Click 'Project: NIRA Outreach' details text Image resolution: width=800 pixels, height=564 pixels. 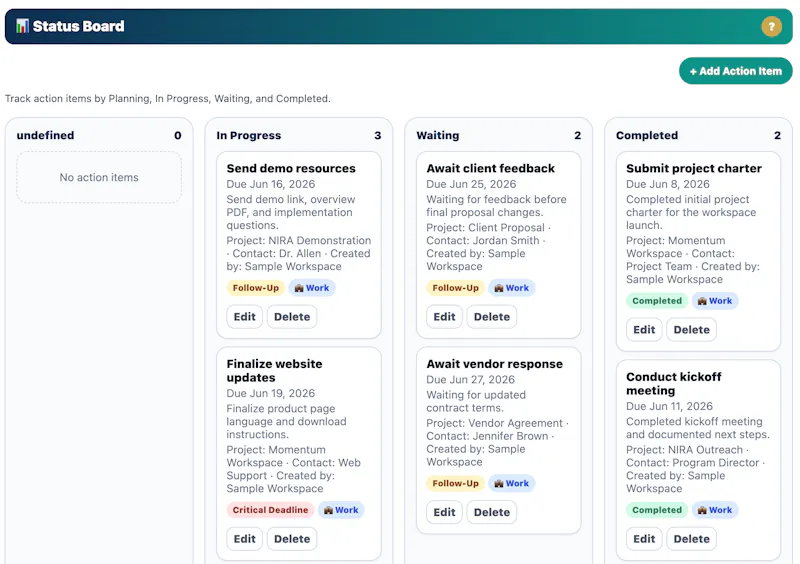tap(696, 469)
